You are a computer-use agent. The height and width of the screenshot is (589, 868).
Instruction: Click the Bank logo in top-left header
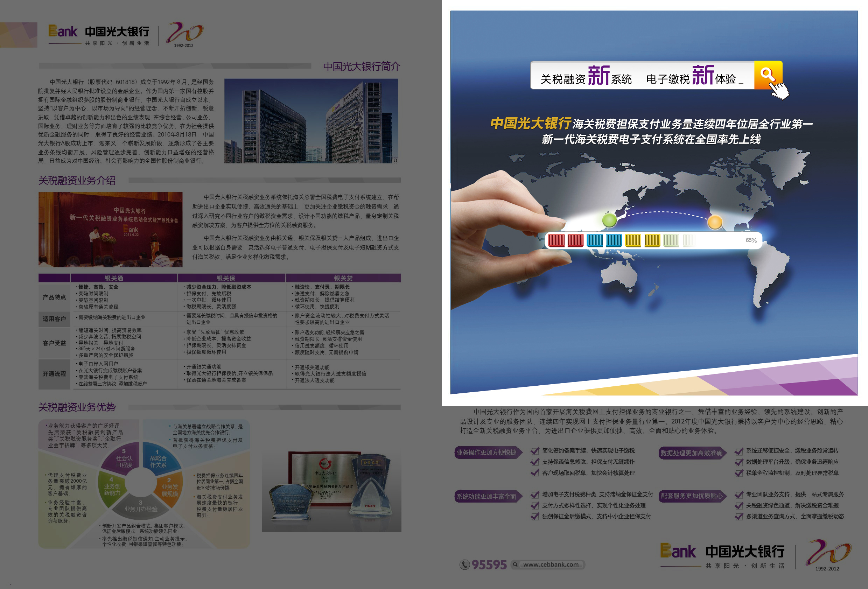[x=63, y=31]
